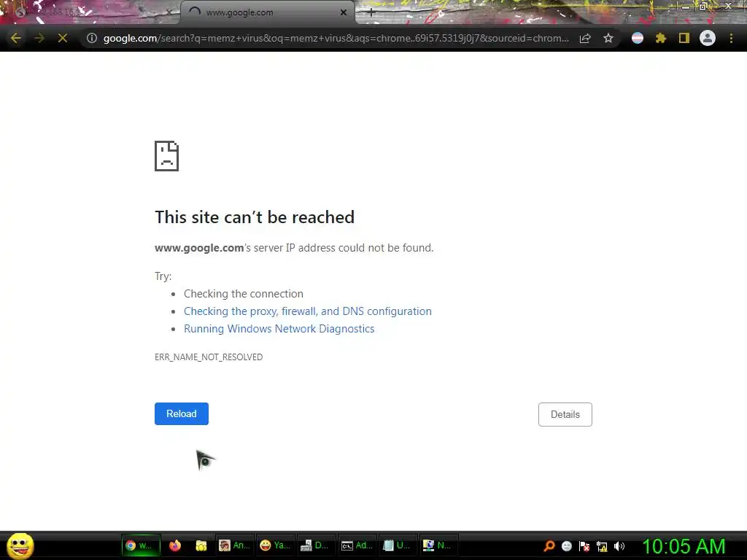The width and height of the screenshot is (747, 560).
Task: Click the ERR_NAME_NOT_RESOLVED error code text
Action: [209, 357]
